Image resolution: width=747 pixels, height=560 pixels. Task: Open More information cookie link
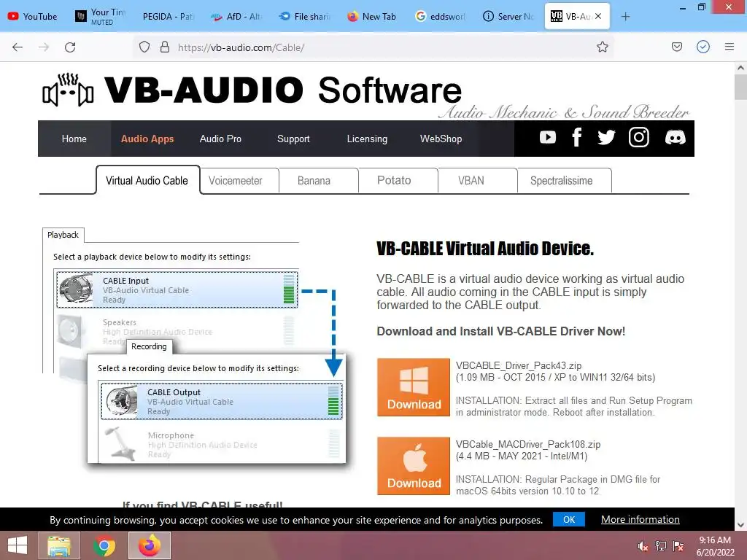pyautogui.click(x=640, y=519)
